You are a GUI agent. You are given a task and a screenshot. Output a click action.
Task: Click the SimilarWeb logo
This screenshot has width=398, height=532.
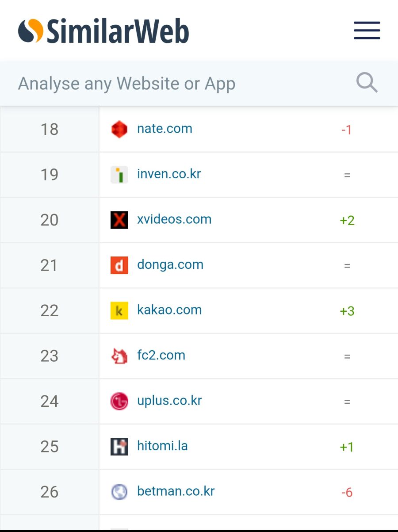(103, 31)
